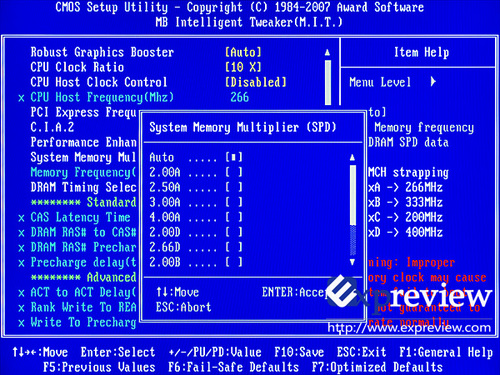The width and height of the screenshot is (500, 375).
Task: Click the DRAM RAS# Precharge row
Action: pos(77,247)
